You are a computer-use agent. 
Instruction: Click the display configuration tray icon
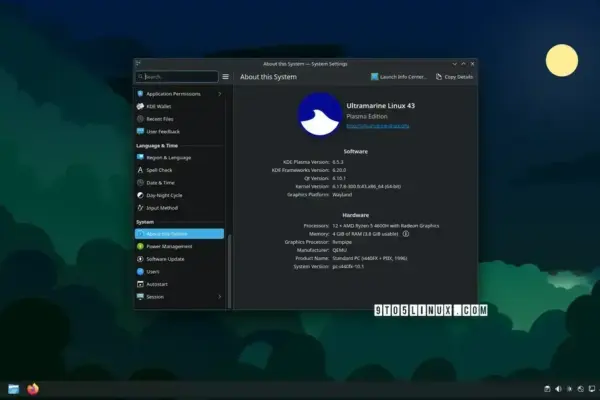[592, 389]
